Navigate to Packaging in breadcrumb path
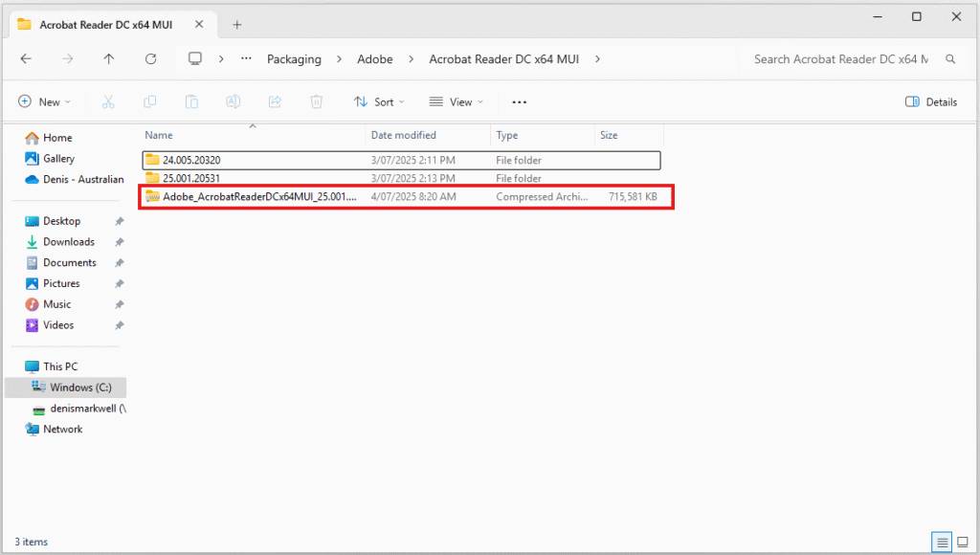The image size is (980, 555). tap(294, 59)
